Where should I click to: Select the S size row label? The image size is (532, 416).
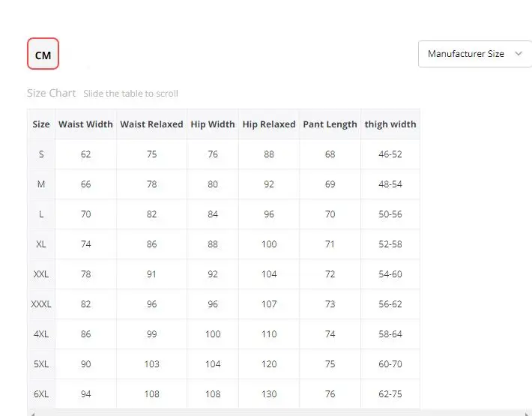41,154
